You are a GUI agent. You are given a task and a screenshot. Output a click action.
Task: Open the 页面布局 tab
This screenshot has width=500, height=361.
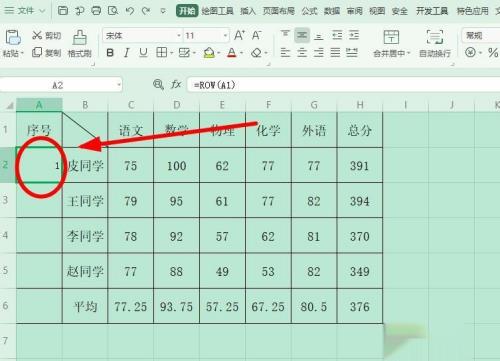click(x=279, y=11)
